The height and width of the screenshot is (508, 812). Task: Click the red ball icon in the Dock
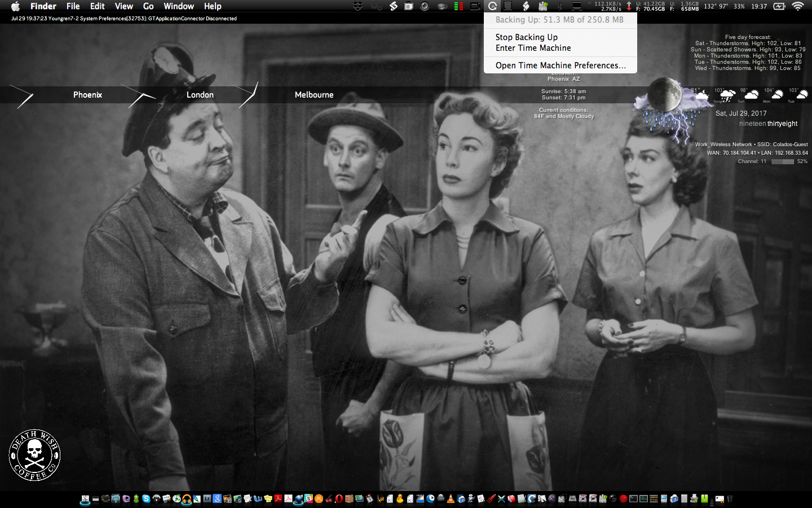coord(623,499)
